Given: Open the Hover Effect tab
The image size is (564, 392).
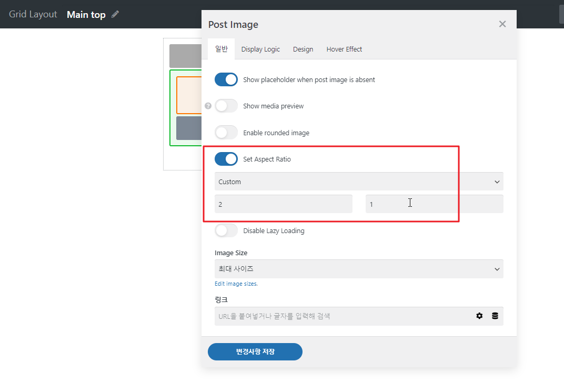Looking at the screenshot, I should click(x=344, y=49).
